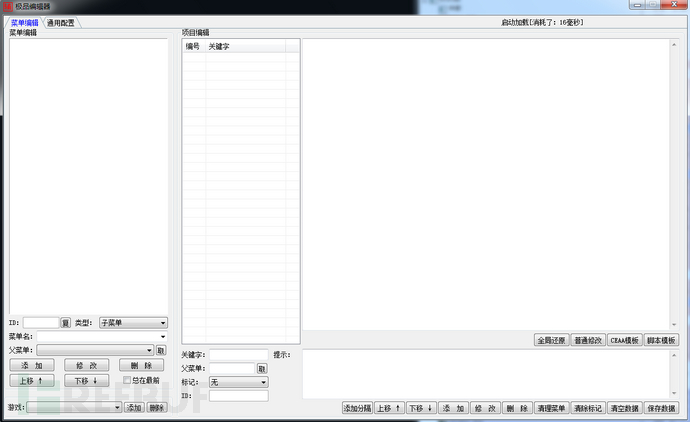
Task: Click the 编号 column header
Action: pos(193,47)
